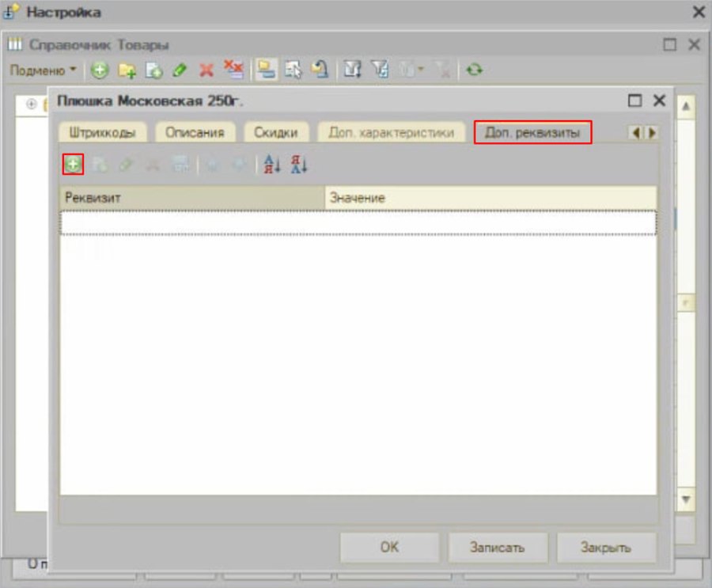Viewport: 712px width, 588px height.
Task: Maximize the Плюшка Московская 250г. window
Action: tap(634, 100)
